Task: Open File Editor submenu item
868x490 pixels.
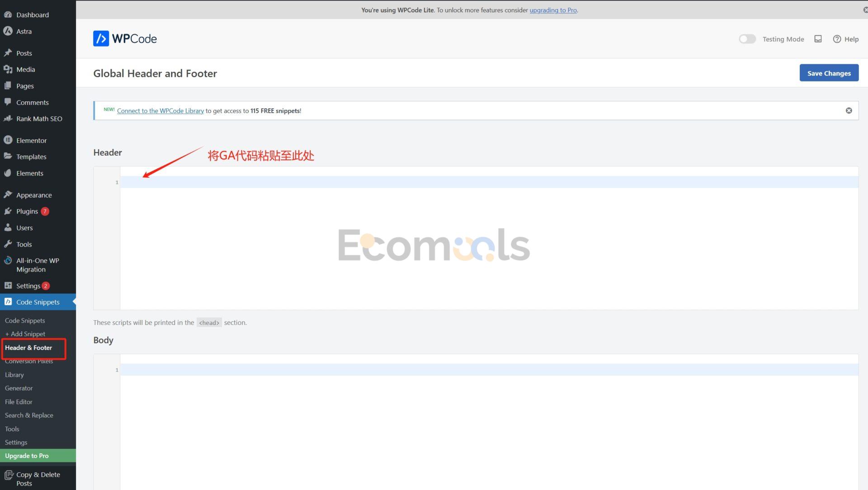Action: 19,402
